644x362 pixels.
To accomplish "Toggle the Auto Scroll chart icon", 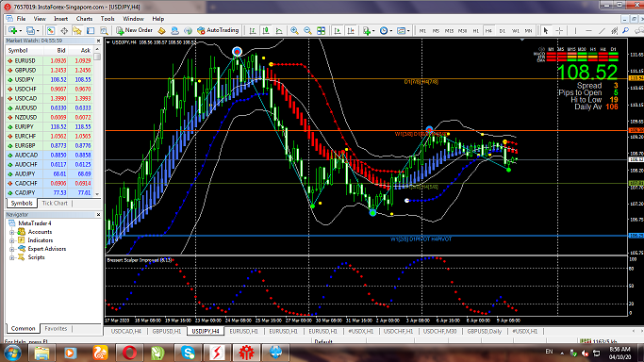I will coord(338,30).
